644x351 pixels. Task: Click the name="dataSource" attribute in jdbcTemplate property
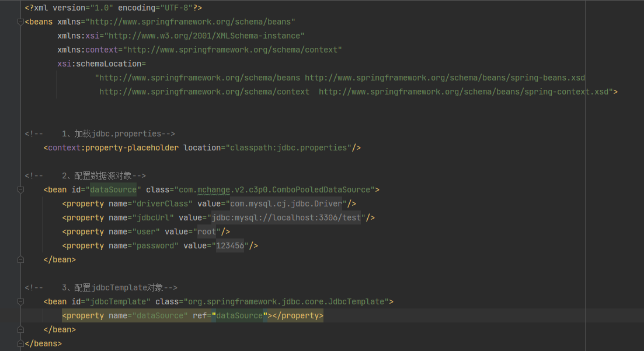point(148,316)
